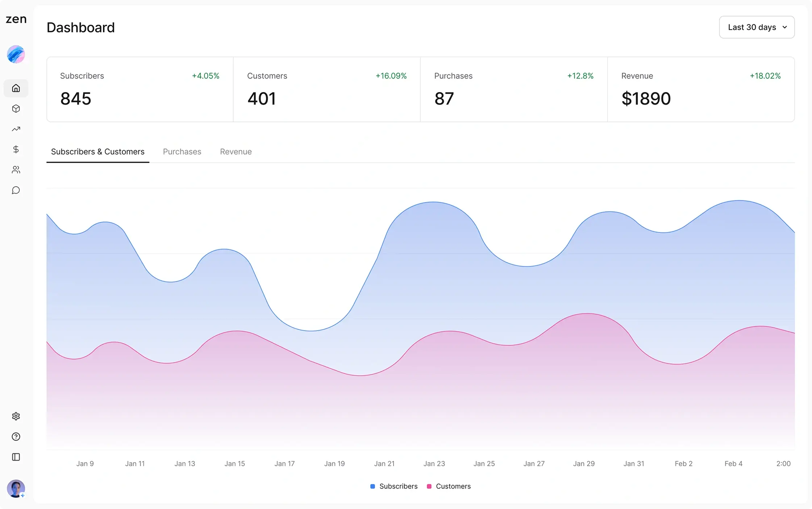This screenshot has height=509, width=812.
Task: Open the Analytics trend icon
Action: [x=16, y=129]
